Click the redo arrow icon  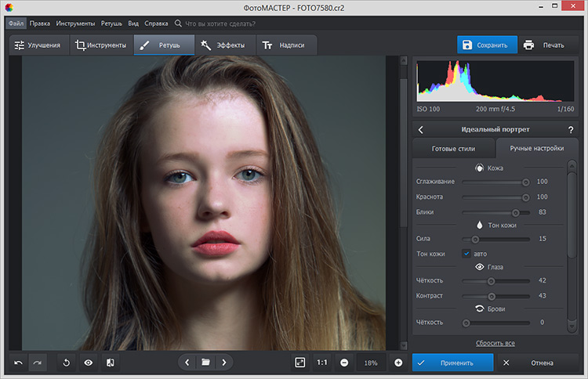click(x=38, y=363)
